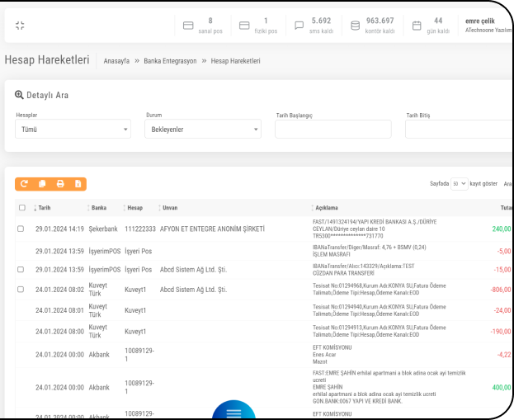Click the -190,00 amount
Viewport: 514px width, 420px height.
pos(501,332)
